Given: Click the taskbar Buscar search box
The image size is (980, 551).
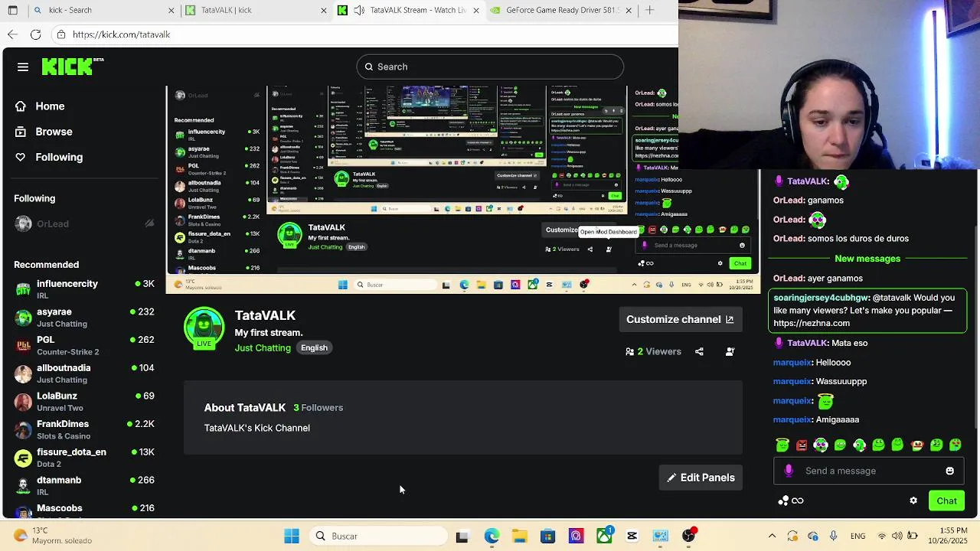Looking at the screenshot, I should (x=377, y=536).
